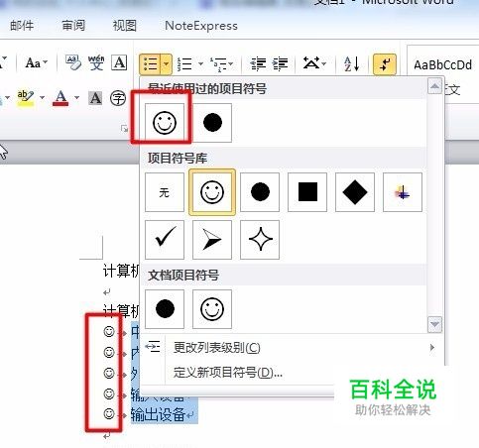Select smiley face in bullet library

coord(212,192)
